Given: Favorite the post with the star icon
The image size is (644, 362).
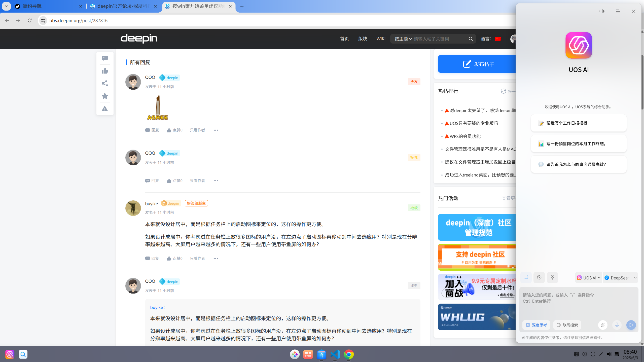Looking at the screenshot, I should point(105,96).
